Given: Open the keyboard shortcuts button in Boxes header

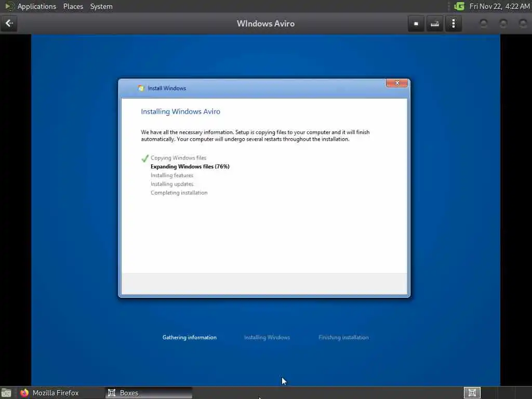Looking at the screenshot, I should [x=435, y=24].
